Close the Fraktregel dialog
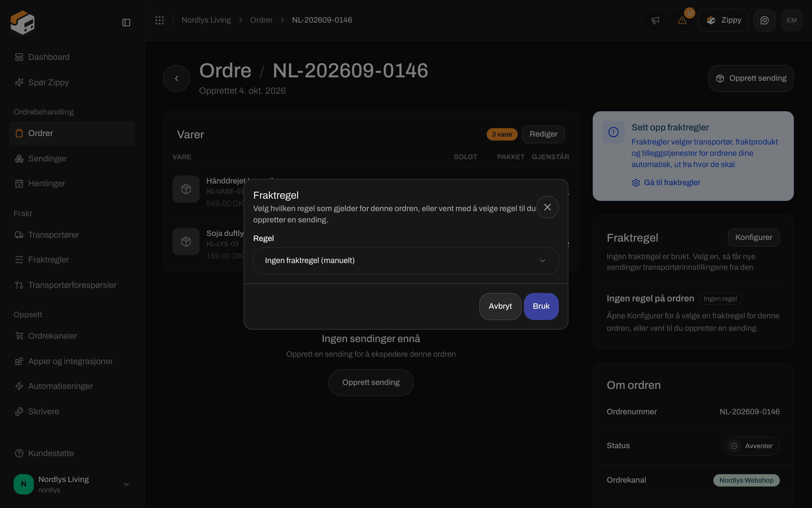Image resolution: width=812 pixels, height=508 pixels. pyautogui.click(x=547, y=207)
